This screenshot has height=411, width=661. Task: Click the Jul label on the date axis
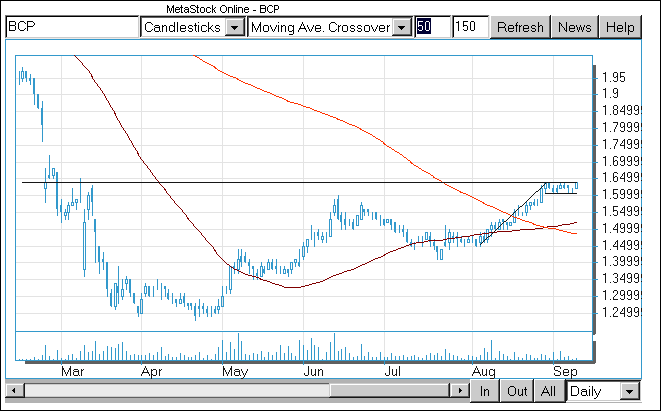click(x=392, y=371)
